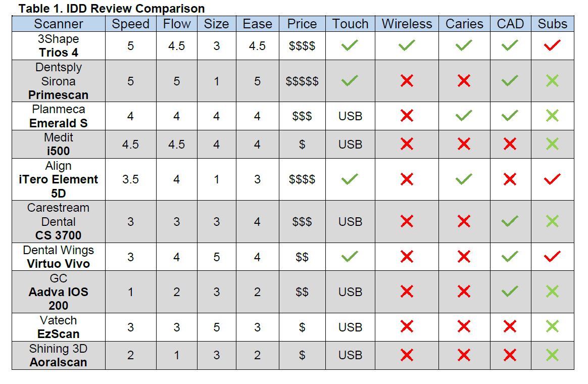Screen dimensions: 588x384
Task: Click the red X for EzScan Caries
Action: (x=464, y=327)
